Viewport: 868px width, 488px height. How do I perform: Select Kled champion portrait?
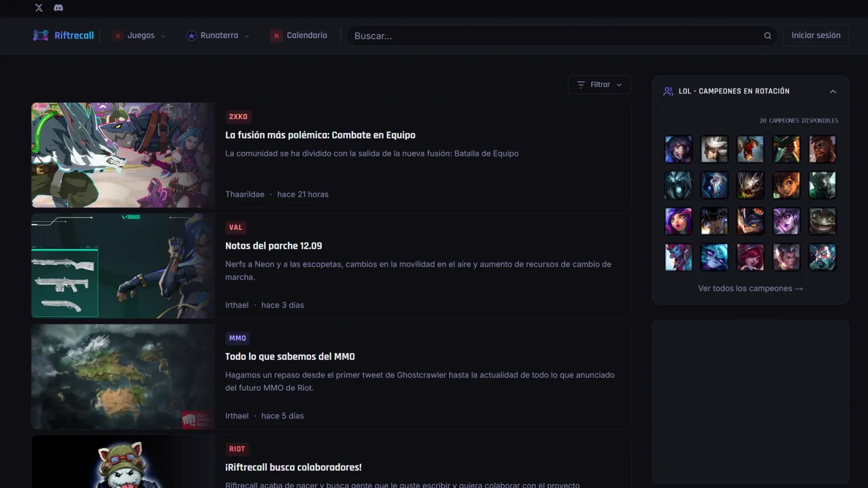750,185
